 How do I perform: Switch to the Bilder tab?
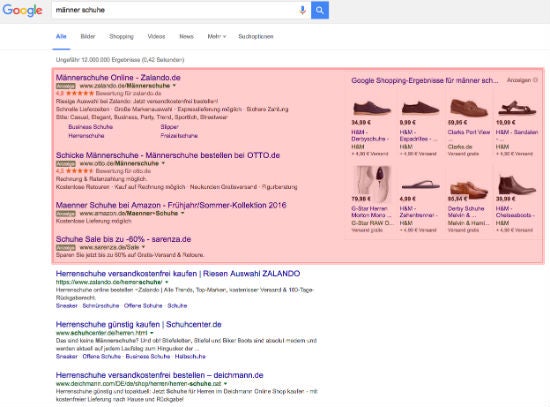pos(88,36)
